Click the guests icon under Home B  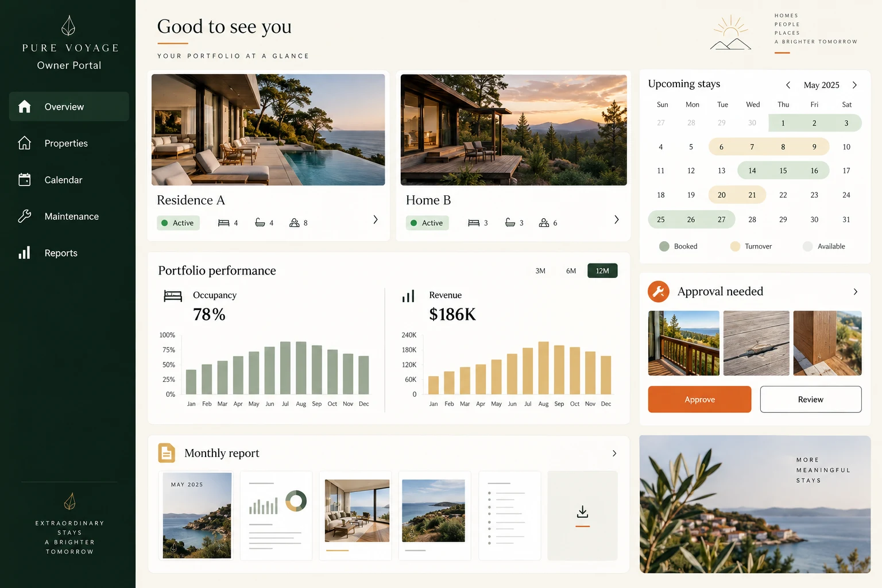coord(544,223)
